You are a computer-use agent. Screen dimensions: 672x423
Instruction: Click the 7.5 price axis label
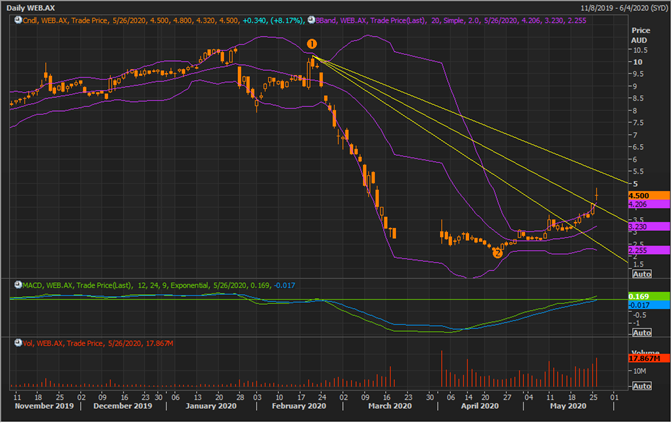pyautogui.click(x=638, y=123)
